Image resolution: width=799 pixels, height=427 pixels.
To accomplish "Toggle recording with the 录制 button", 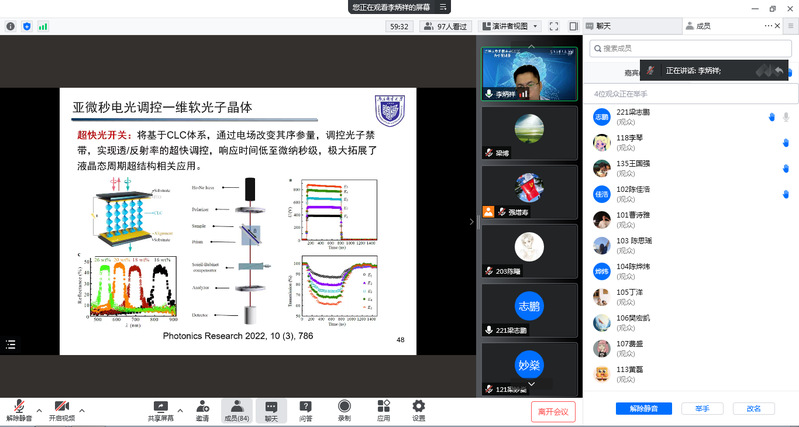I will (344, 409).
